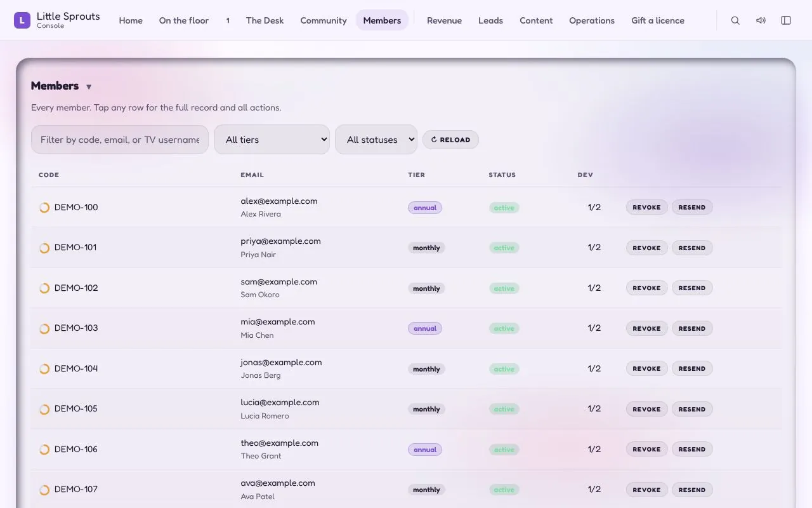Click the orange ring icon beside DEMO-103

(44, 328)
